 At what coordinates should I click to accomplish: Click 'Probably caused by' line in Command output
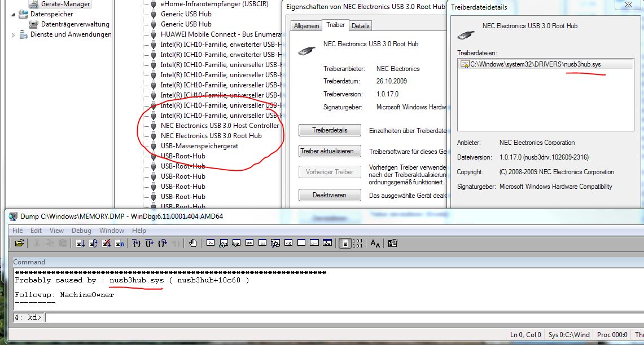click(x=132, y=281)
